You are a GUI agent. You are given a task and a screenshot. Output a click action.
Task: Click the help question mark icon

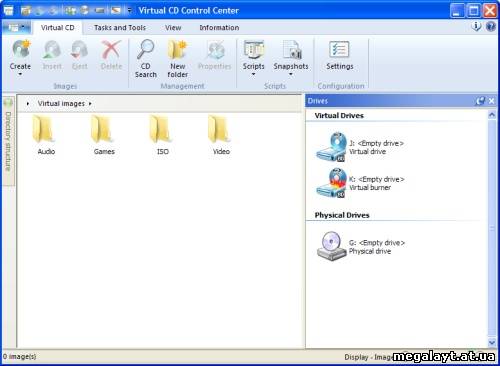[x=491, y=26]
